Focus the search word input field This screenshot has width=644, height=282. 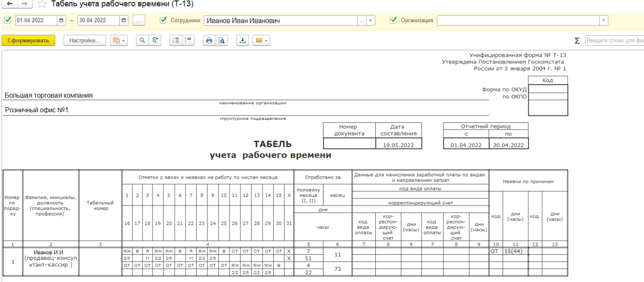tap(614, 41)
